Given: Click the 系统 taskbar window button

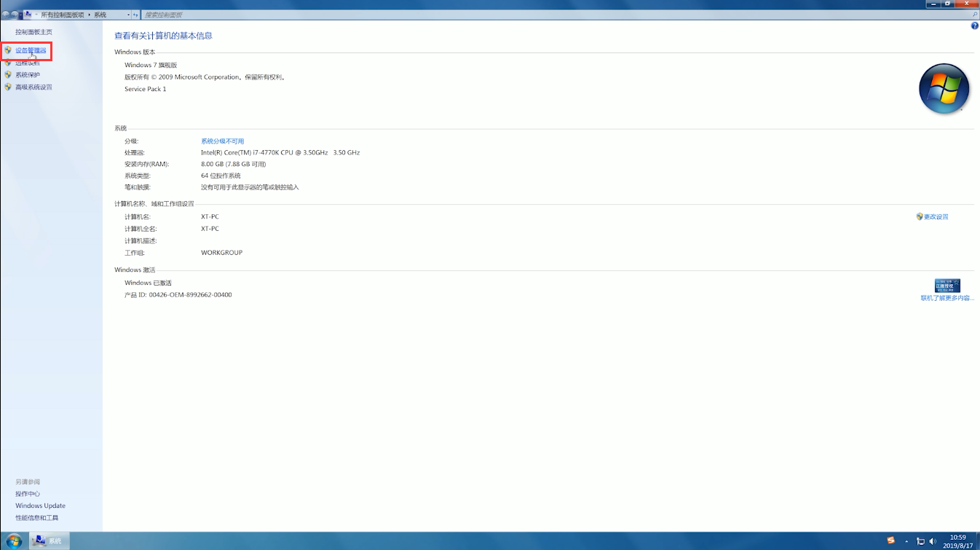Looking at the screenshot, I should coord(50,541).
